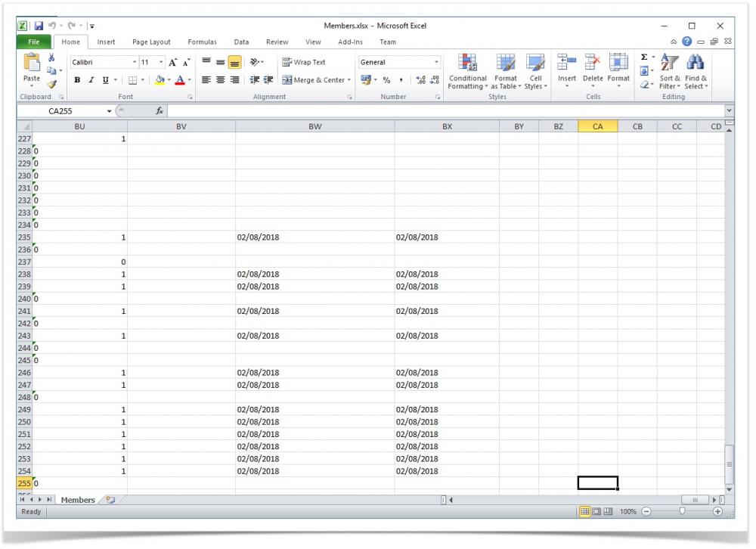Switch to the Page Layout ribbon tab
The width and height of the screenshot is (756, 549).
pyautogui.click(x=151, y=42)
